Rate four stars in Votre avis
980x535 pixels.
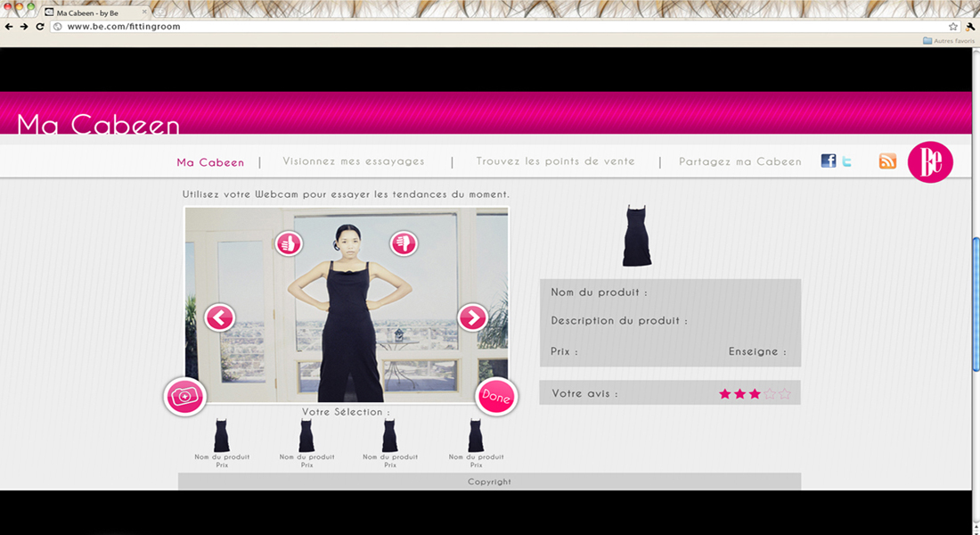tap(770, 393)
